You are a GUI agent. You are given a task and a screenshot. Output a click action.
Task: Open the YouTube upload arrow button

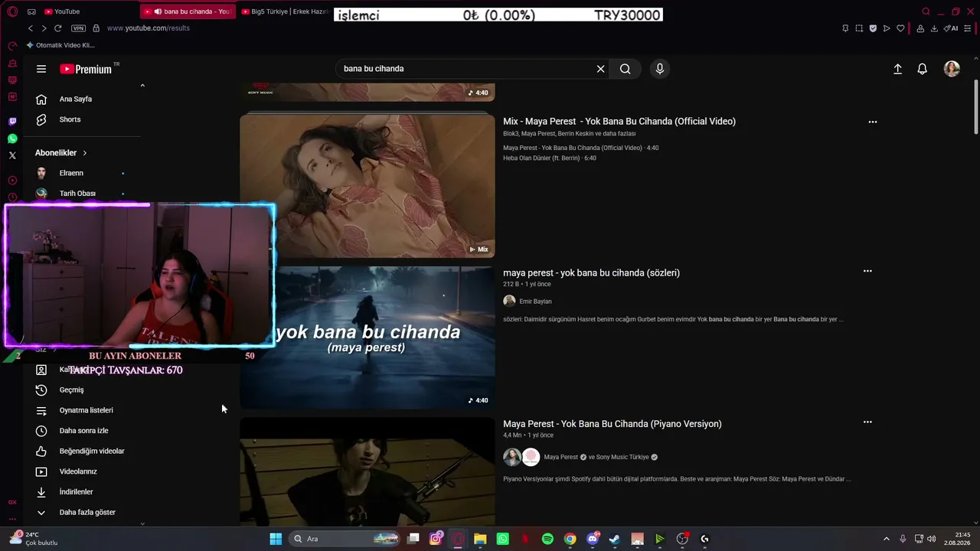click(898, 69)
